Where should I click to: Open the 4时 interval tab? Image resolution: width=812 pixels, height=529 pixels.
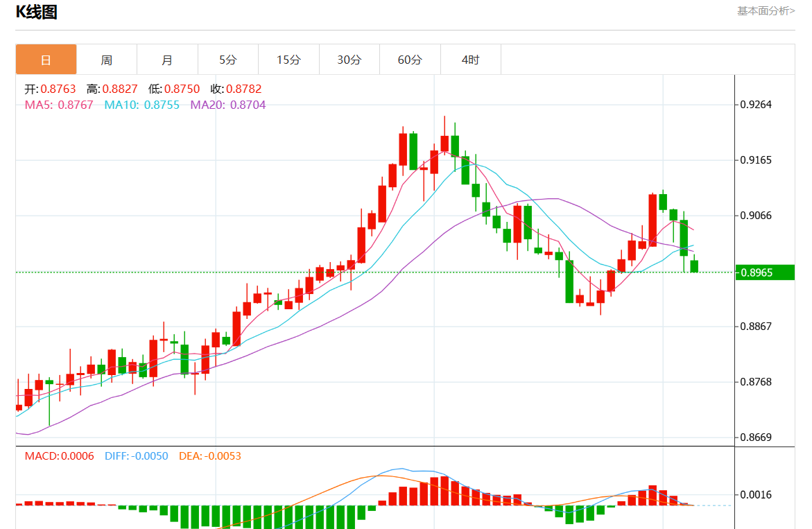[x=471, y=60]
